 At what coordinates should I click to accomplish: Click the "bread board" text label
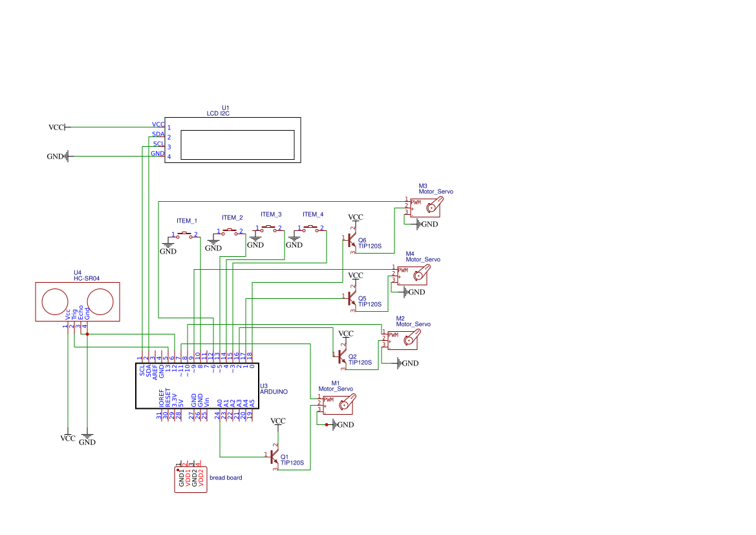[x=226, y=477]
